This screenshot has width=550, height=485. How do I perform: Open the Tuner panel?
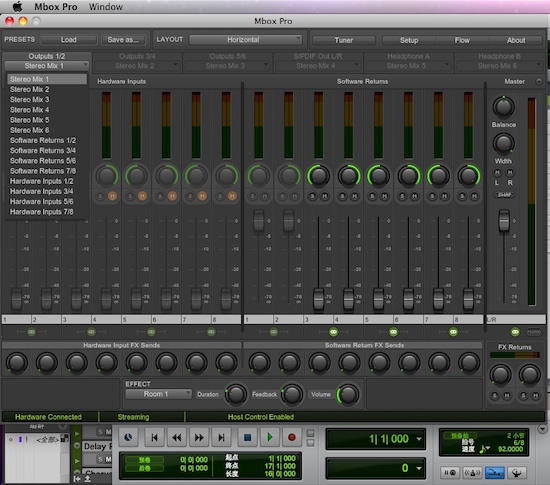pyautogui.click(x=343, y=40)
